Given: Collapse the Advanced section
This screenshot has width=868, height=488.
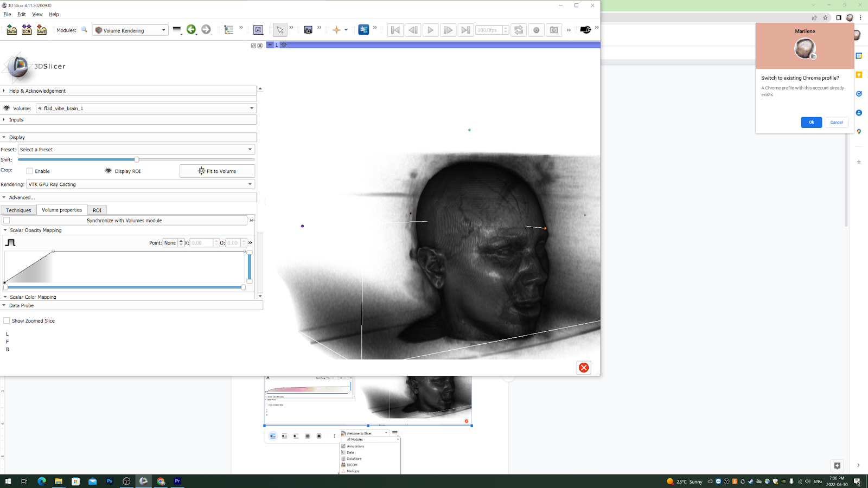Looking at the screenshot, I should coord(129,197).
